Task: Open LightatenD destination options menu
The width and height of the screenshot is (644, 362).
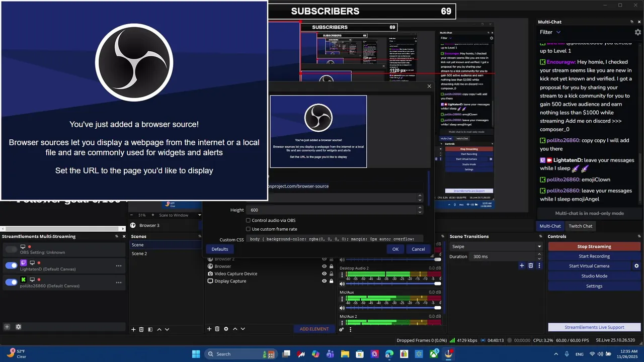Action: coord(119,266)
